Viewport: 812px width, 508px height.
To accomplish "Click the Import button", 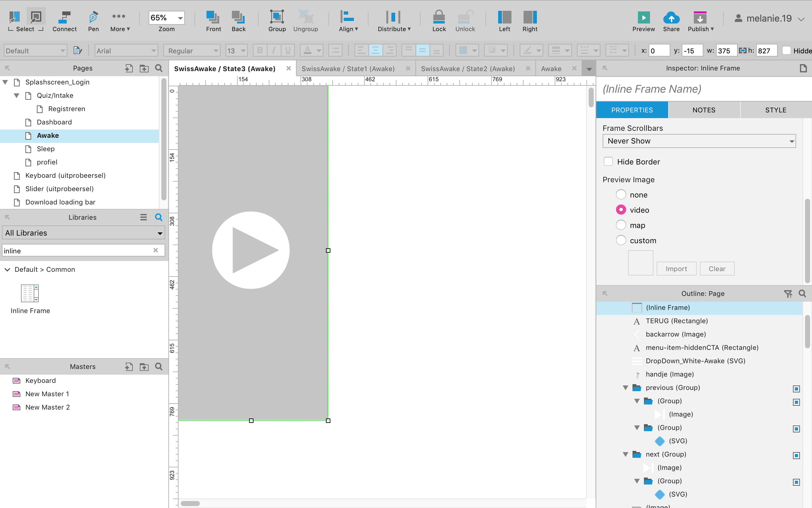I will (676, 269).
